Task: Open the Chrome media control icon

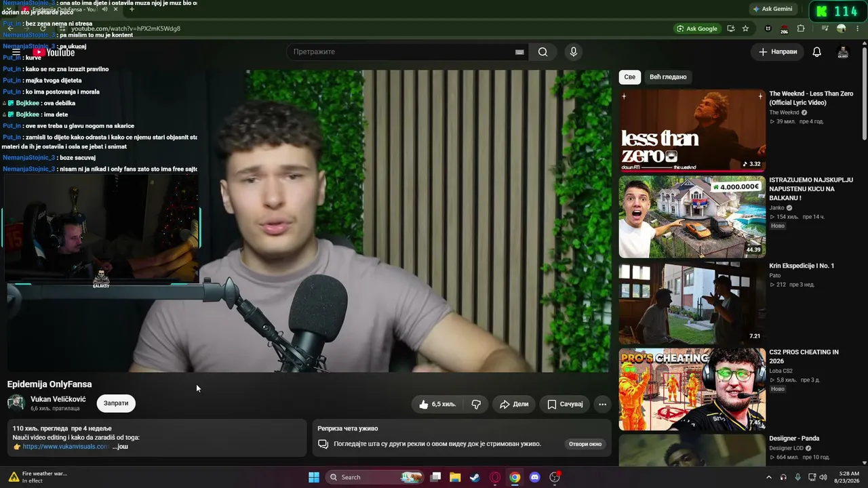Action: pyautogui.click(x=825, y=28)
